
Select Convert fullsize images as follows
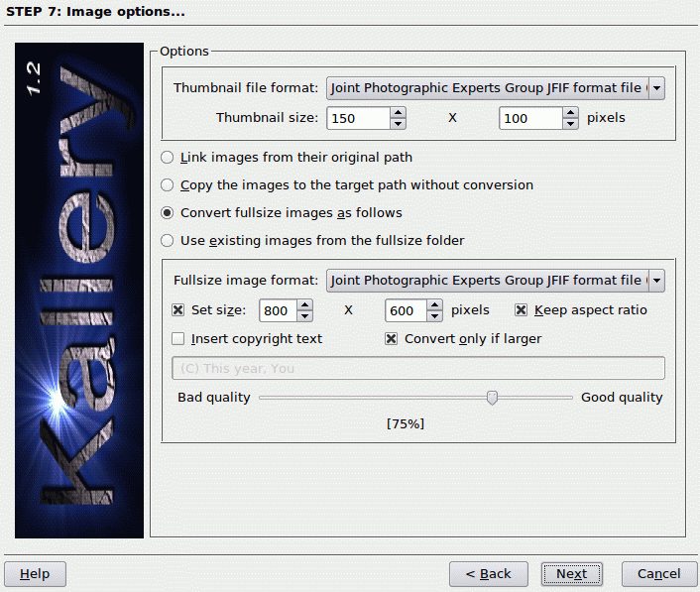pyautogui.click(x=168, y=213)
